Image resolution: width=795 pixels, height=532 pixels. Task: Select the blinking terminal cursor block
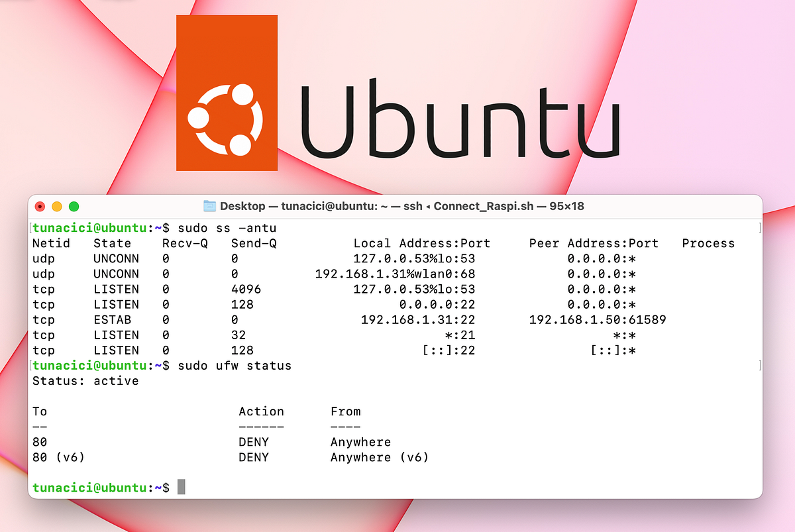click(182, 487)
